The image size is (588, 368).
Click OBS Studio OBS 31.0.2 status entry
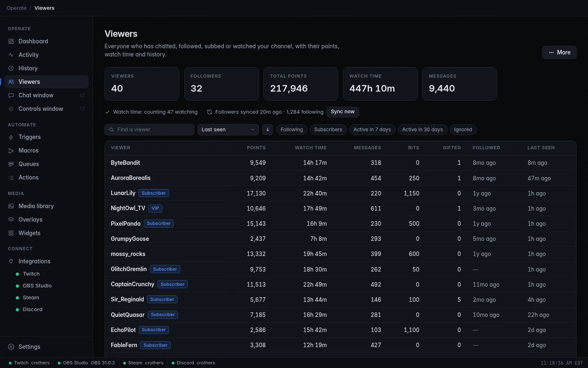[x=86, y=363]
